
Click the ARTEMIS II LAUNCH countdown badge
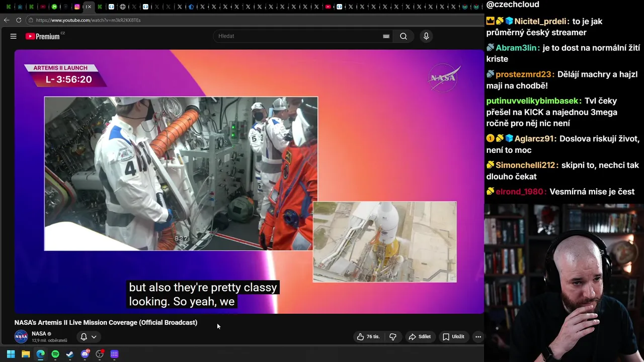65,75
